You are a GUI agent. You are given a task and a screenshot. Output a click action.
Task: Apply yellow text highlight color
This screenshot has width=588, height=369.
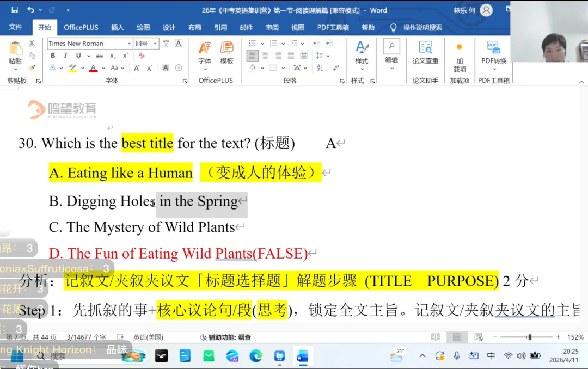pyautogui.click(x=72, y=68)
